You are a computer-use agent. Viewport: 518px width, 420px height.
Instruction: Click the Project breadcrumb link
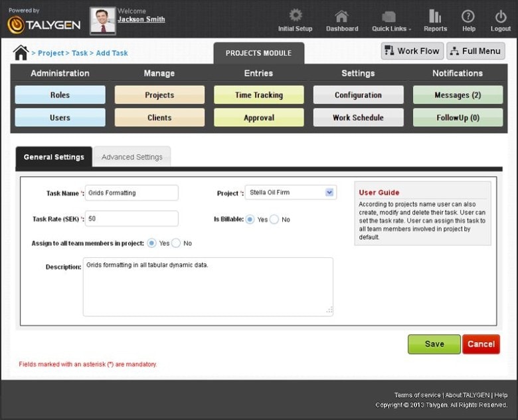click(50, 53)
